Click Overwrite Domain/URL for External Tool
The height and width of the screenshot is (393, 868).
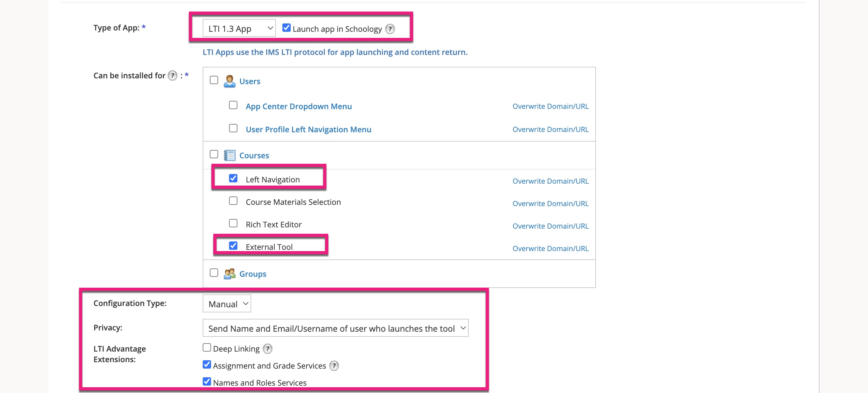(x=550, y=249)
